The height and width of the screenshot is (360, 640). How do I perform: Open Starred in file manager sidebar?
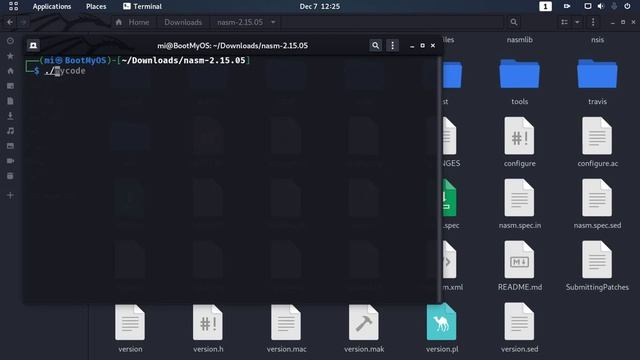10,56
